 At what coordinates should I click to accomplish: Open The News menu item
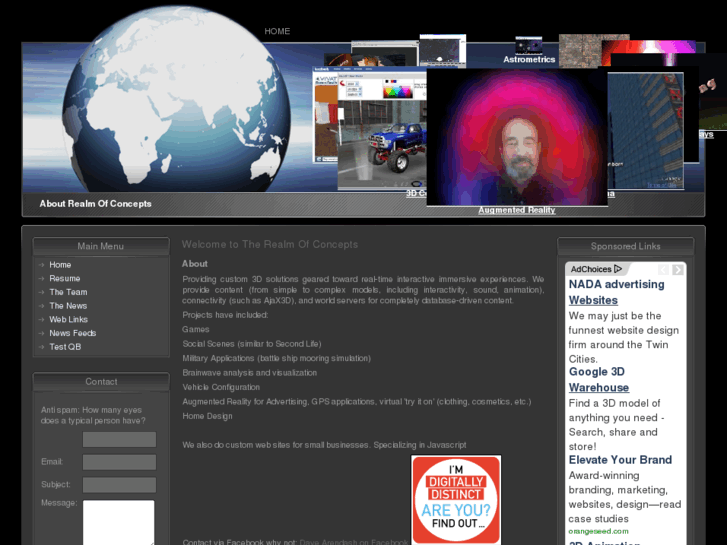point(68,306)
